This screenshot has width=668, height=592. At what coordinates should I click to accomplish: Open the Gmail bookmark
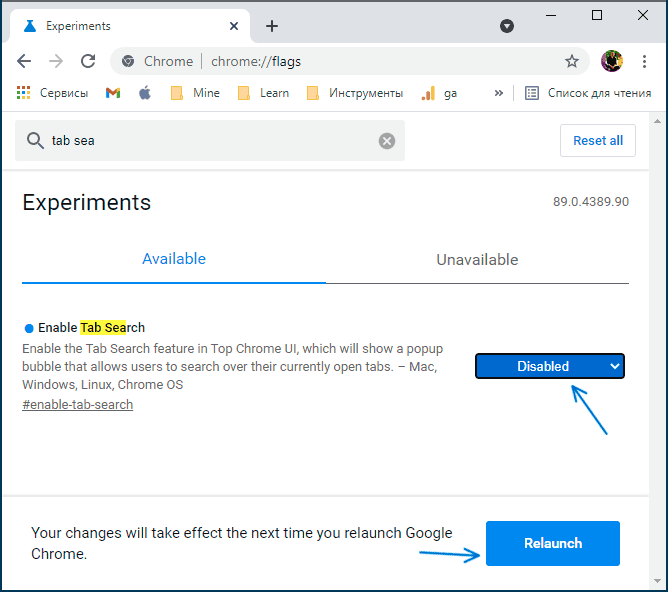[113, 93]
